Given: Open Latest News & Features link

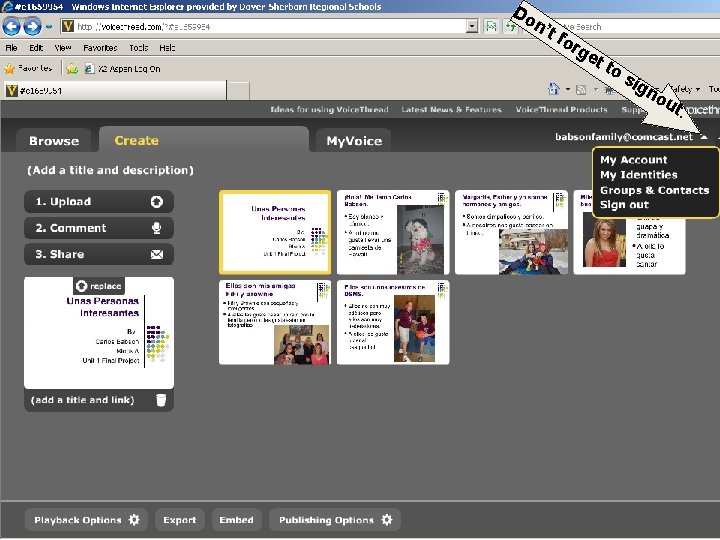Looking at the screenshot, I should [x=451, y=109].
